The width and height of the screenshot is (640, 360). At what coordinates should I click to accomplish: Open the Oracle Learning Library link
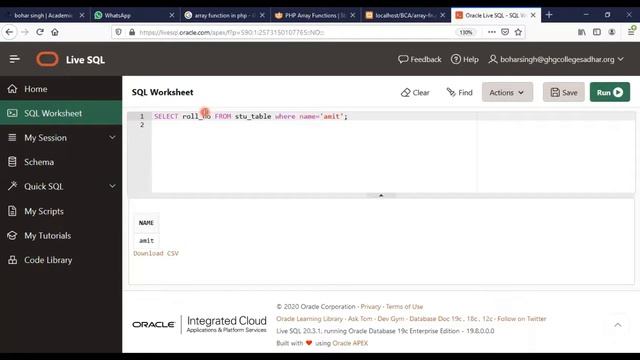(x=309, y=319)
